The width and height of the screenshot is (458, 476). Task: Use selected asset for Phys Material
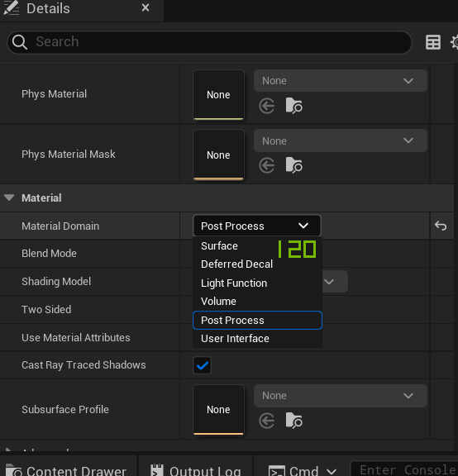(x=267, y=106)
